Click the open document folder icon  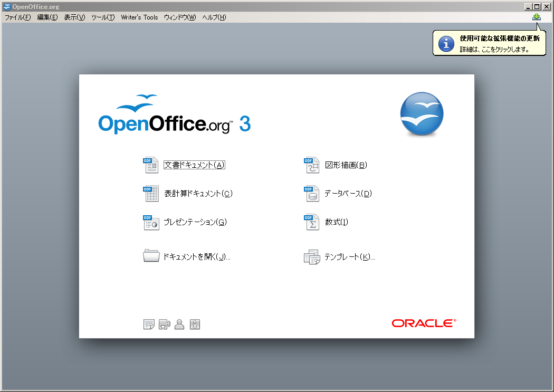tap(151, 256)
